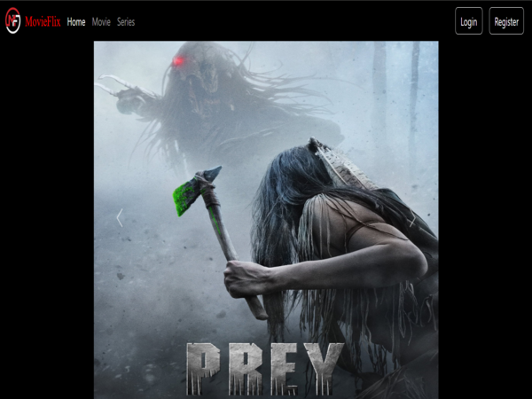Go to the Movie navigation item
The height and width of the screenshot is (399, 532).
[101, 22]
